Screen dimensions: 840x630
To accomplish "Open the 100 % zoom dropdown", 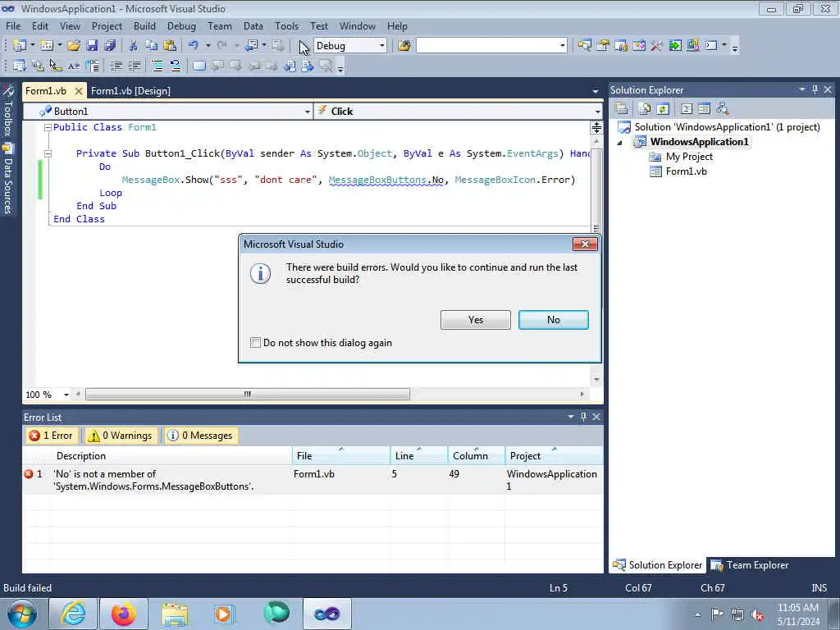I will tap(66, 395).
